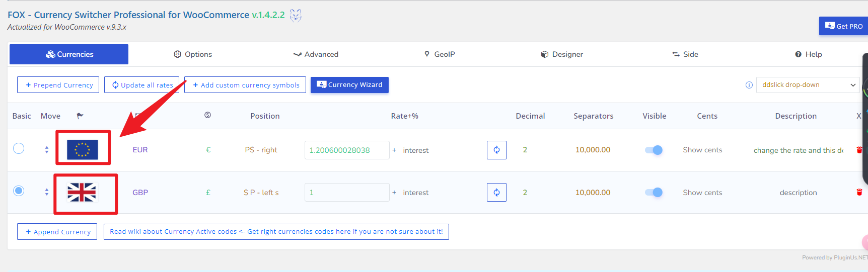Click the £ symbol selector

208,193
